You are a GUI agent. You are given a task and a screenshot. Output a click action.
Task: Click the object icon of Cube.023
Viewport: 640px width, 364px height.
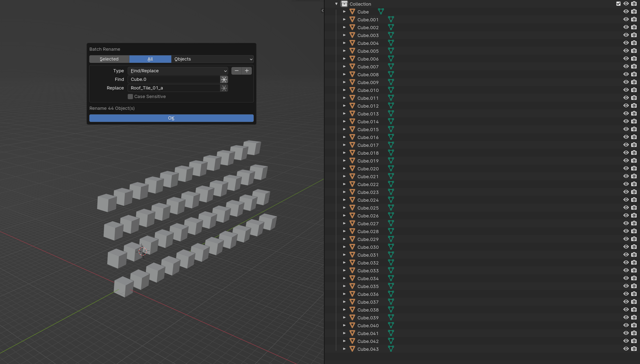pyautogui.click(x=352, y=192)
